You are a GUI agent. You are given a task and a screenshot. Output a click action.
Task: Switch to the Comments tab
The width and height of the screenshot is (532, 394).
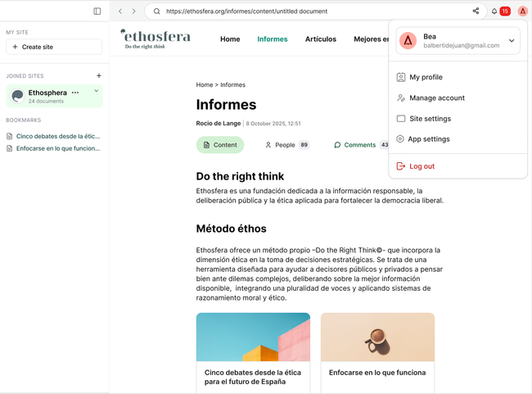(359, 145)
